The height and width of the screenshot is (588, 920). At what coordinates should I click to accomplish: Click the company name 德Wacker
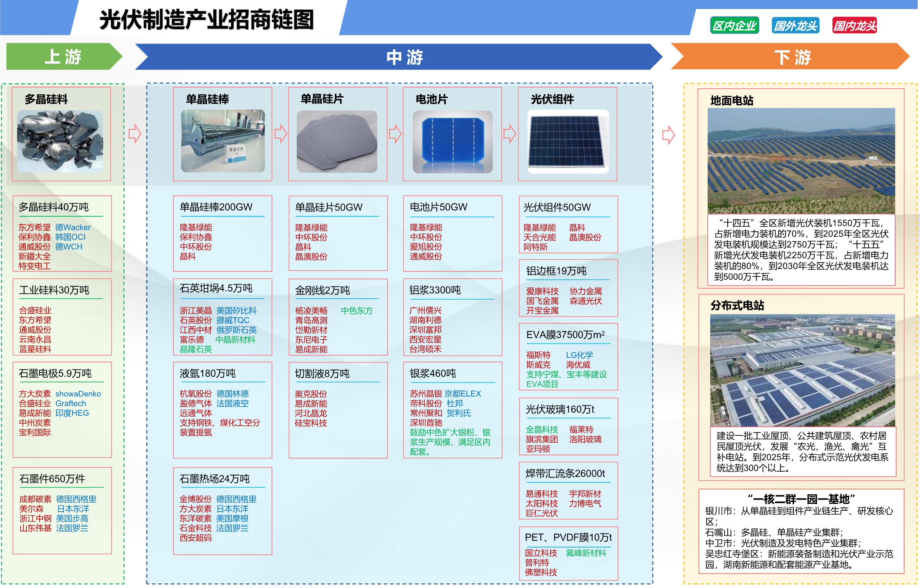click(x=73, y=227)
